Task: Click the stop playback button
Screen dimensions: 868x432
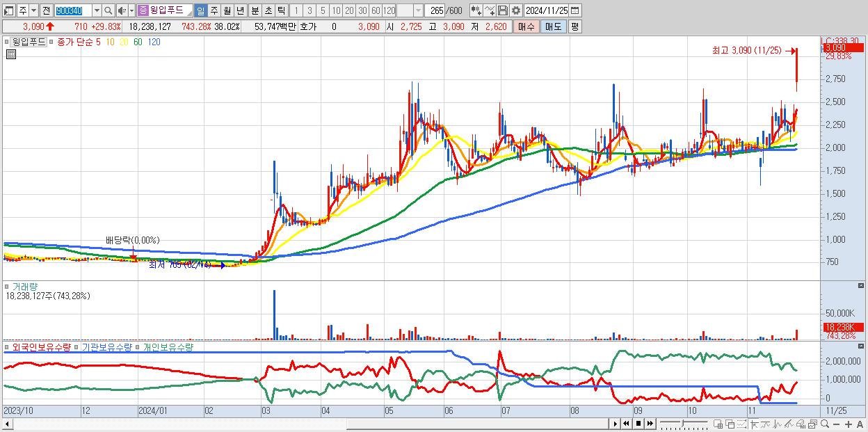Action: tap(638, 424)
